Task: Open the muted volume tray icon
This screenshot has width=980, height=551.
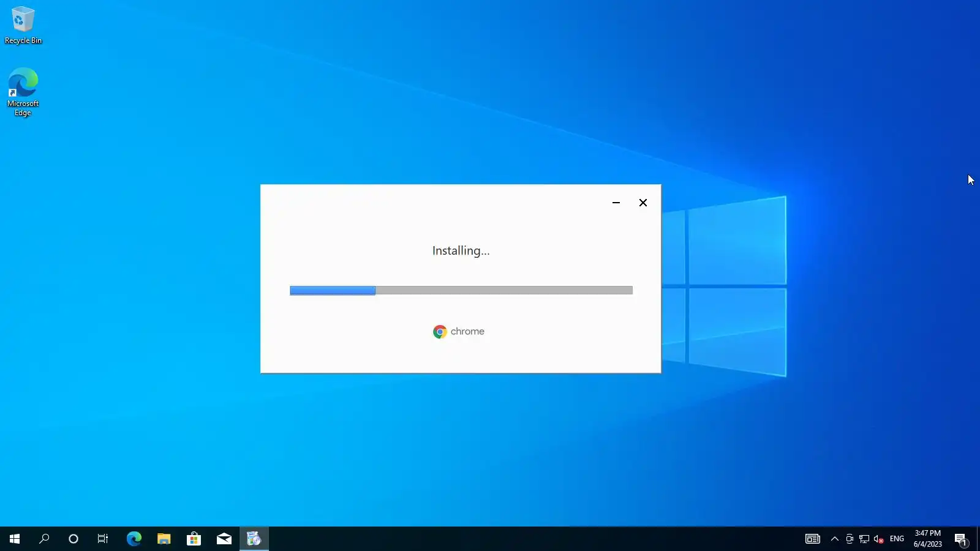Action: coord(879,539)
